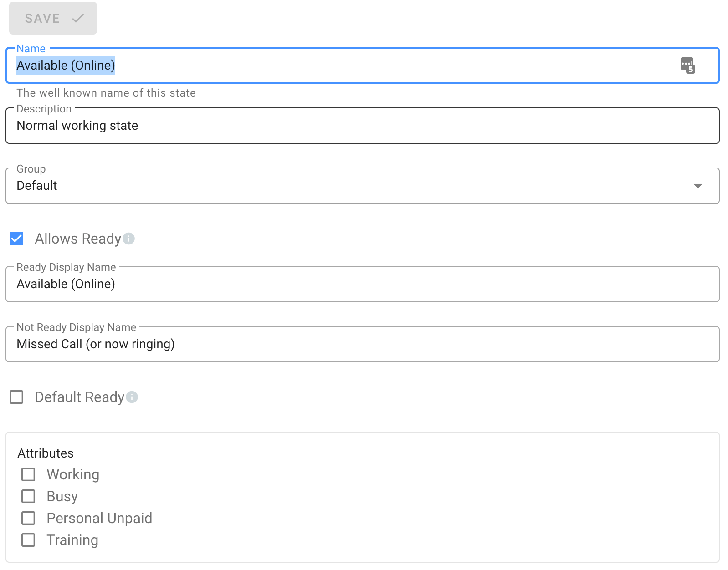Edit the Ready Display Name field

[363, 284]
